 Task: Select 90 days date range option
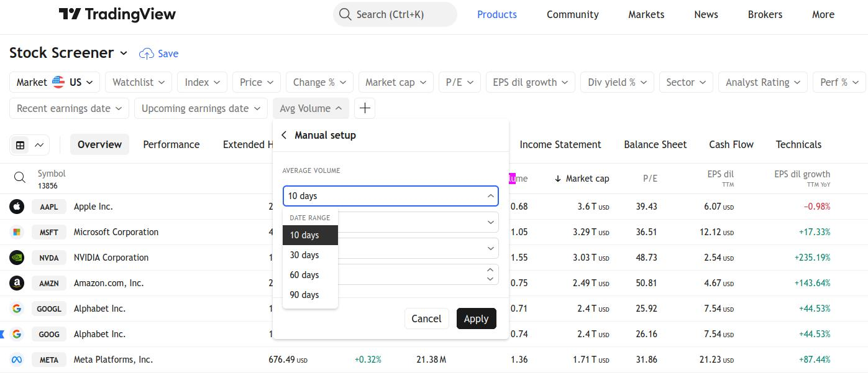tap(310, 295)
